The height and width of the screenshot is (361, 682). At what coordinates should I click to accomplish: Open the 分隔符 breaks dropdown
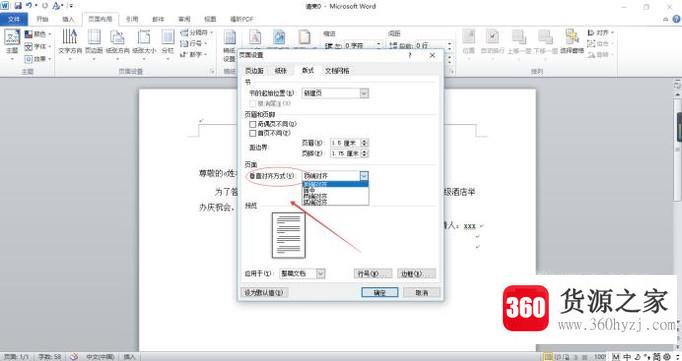(197, 33)
